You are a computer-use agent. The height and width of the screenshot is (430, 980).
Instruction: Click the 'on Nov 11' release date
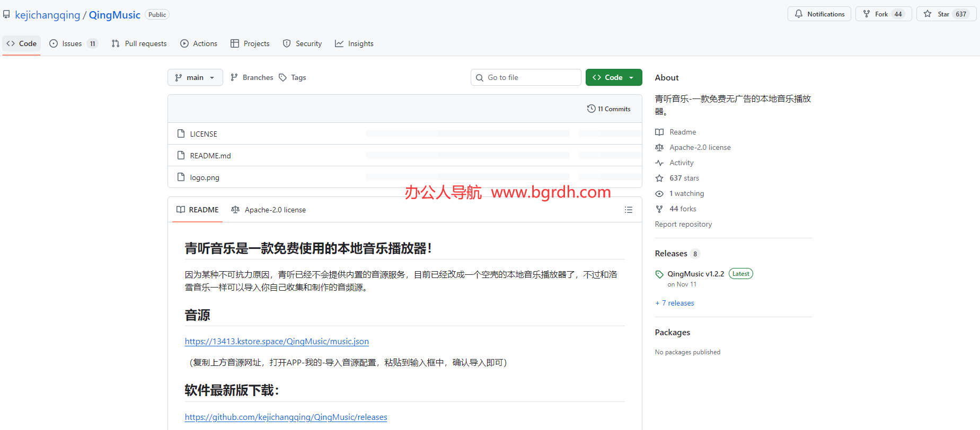(x=682, y=284)
